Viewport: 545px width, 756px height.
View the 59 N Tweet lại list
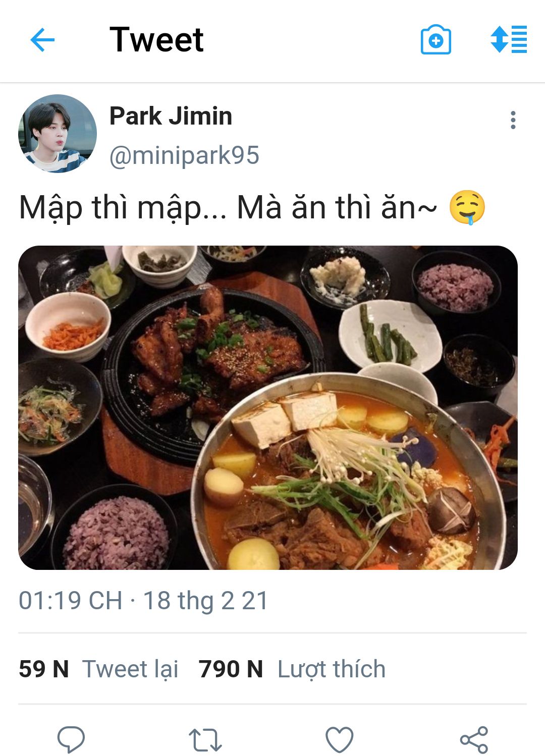pyautogui.click(x=98, y=669)
